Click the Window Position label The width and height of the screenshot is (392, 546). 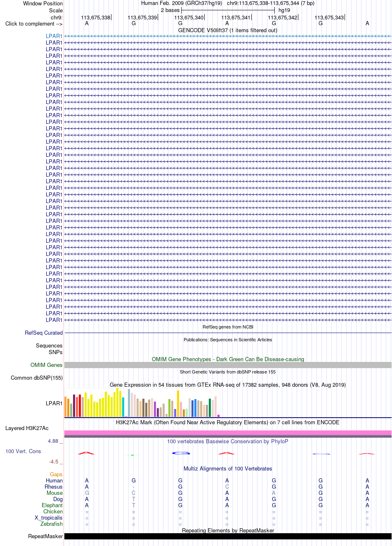pos(43,3)
